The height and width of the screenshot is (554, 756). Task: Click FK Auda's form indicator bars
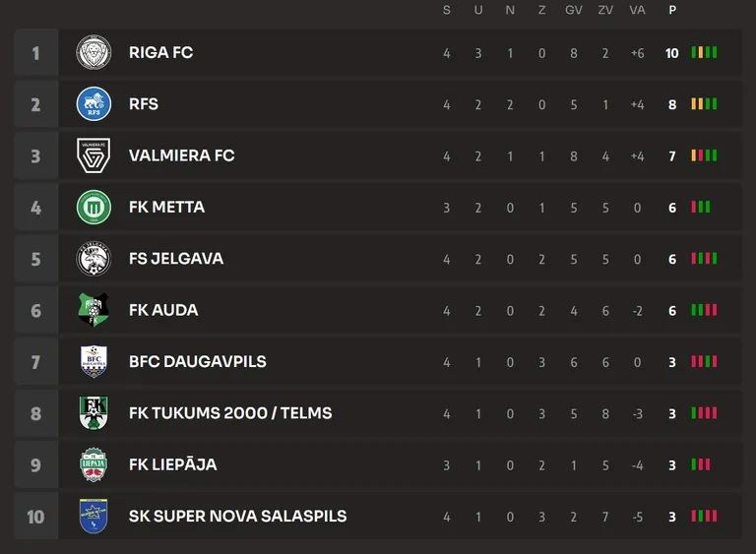[x=704, y=310]
